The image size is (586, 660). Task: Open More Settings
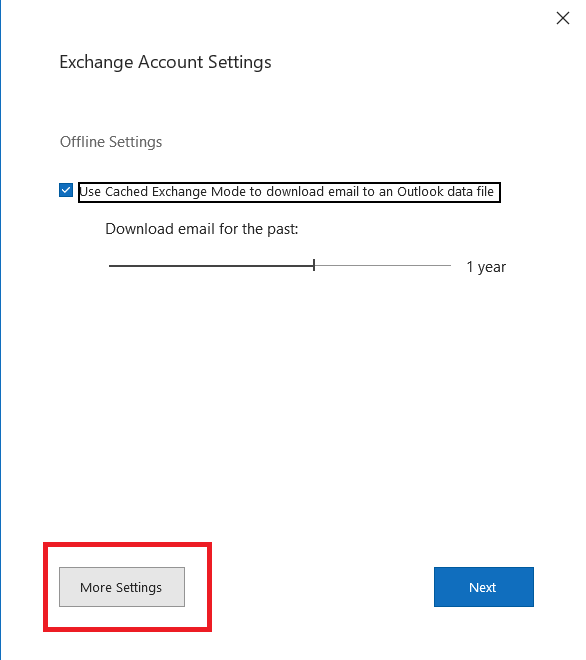(x=122, y=587)
